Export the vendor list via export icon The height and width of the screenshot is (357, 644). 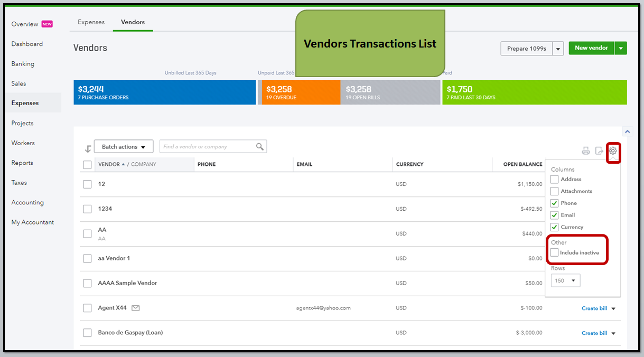coord(599,151)
